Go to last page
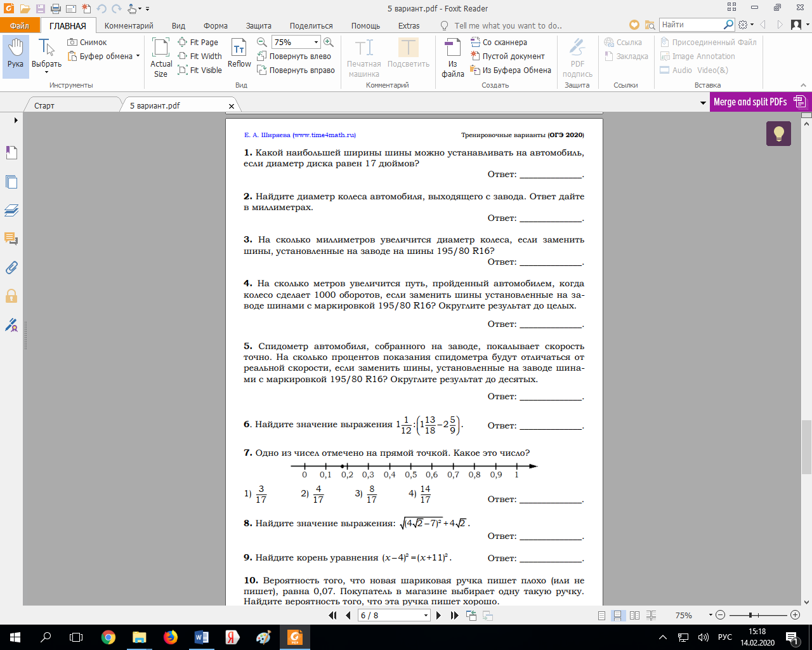Screen dimensions: 812x650 click(454, 615)
